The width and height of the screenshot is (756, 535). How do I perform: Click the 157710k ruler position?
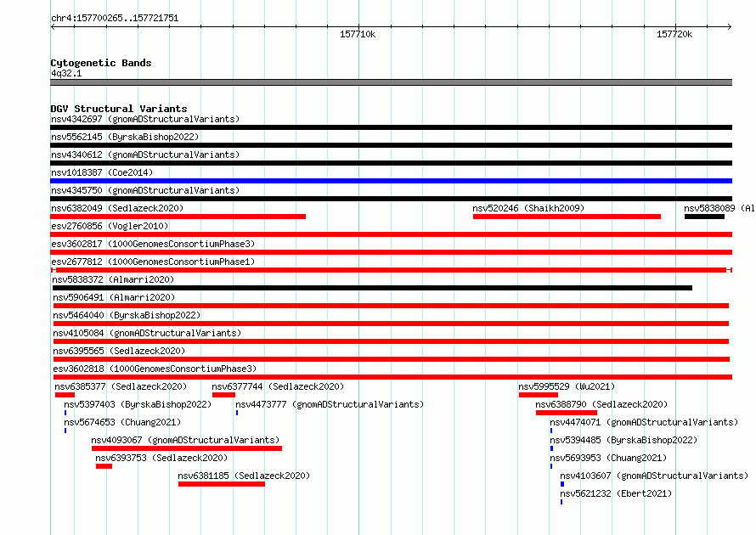click(358, 34)
